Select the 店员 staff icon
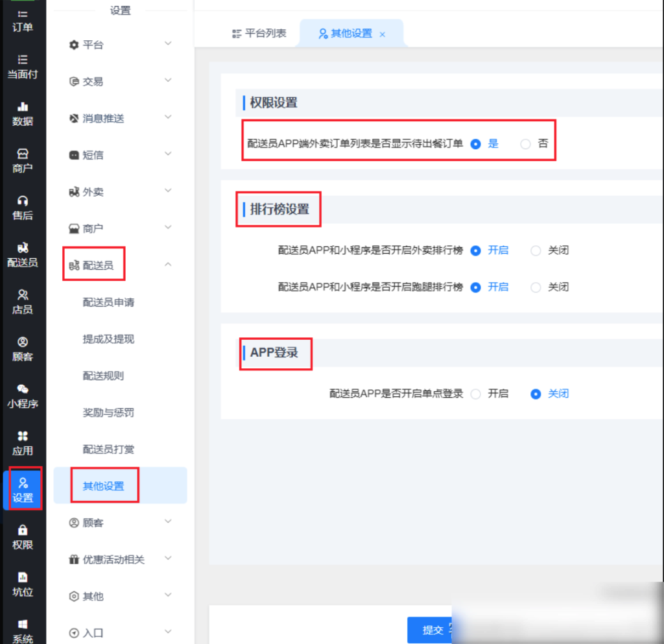This screenshot has height=644, width=664. [x=23, y=302]
